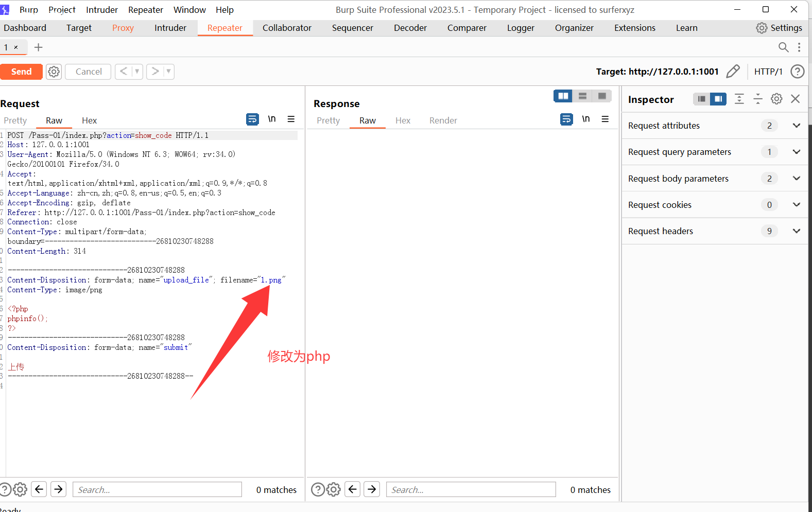
Task: Open Burp Settings
Action: 779,28
